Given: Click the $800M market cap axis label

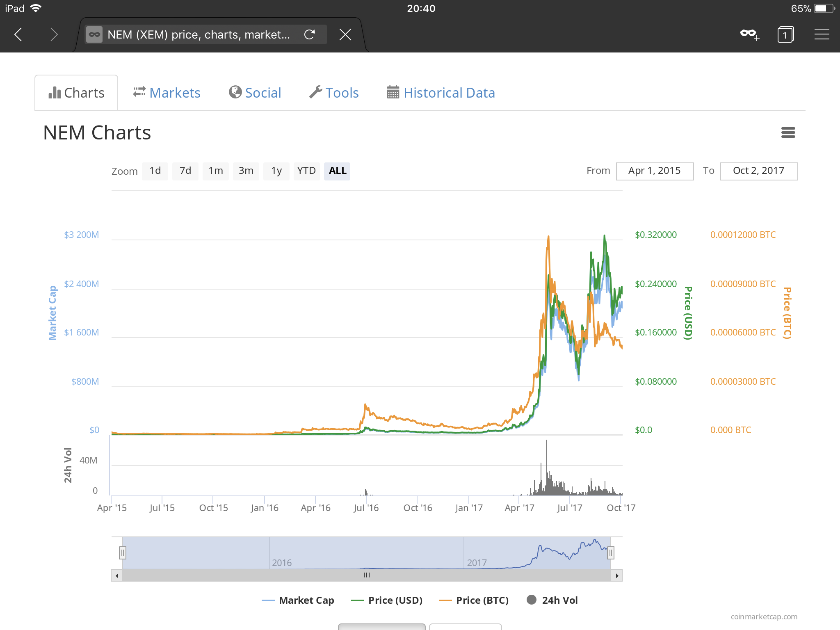Looking at the screenshot, I should (x=85, y=382).
